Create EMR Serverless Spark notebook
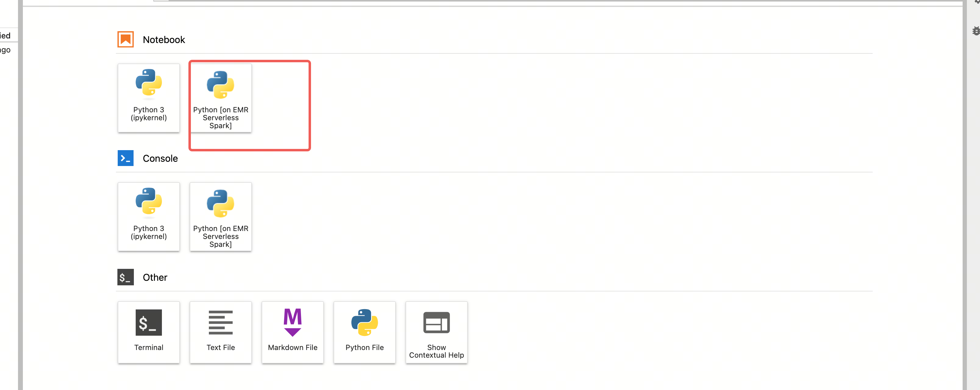This screenshot has width=980, height=390. tap(220, 98)
